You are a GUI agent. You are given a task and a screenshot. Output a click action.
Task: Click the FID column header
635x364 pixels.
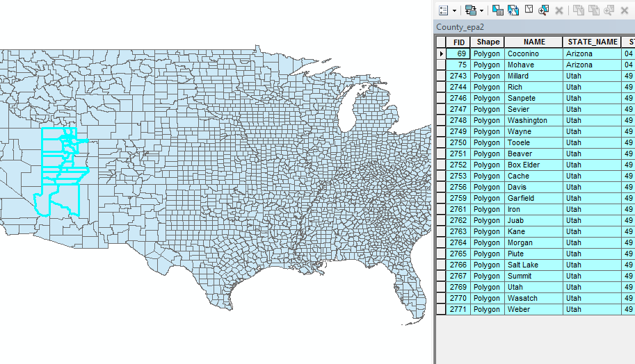pos(458,42)
